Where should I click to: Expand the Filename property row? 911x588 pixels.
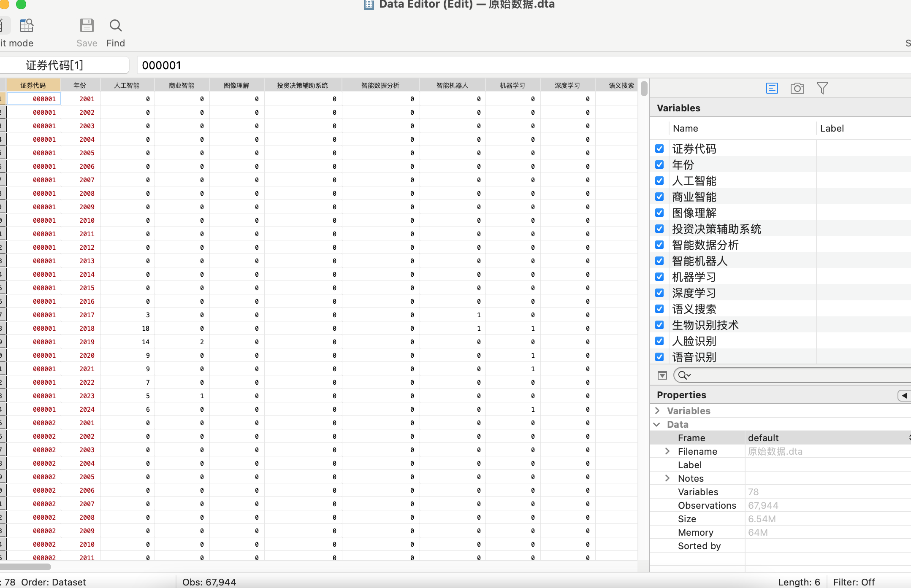[x=667, y=451]
